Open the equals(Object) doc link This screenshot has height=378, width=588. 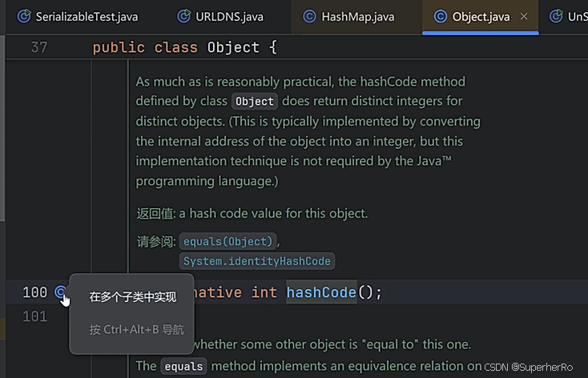[x=228, y=241]
